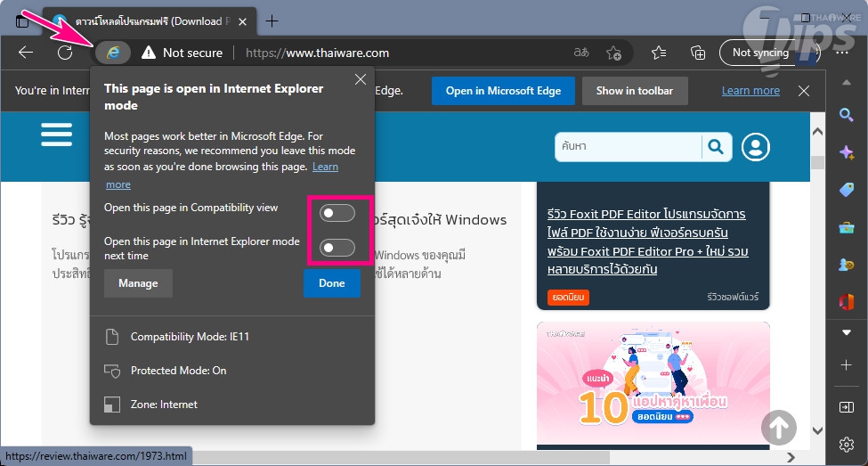The height and width of the screenshot is (466, 868).
Task: Enable Open this page in Compatibility view
Action: point(337,213)
